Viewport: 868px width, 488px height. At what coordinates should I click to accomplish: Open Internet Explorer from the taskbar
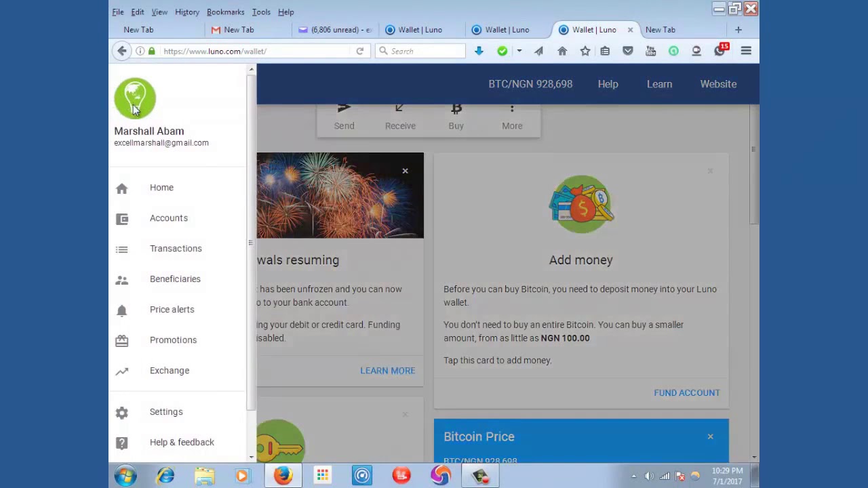pos(165,476)
